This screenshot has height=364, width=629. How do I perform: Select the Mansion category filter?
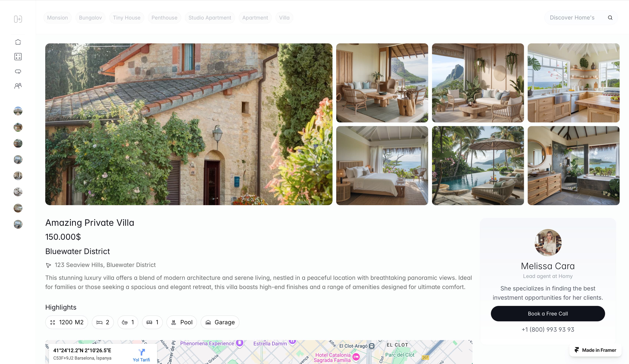pos(57,18)
